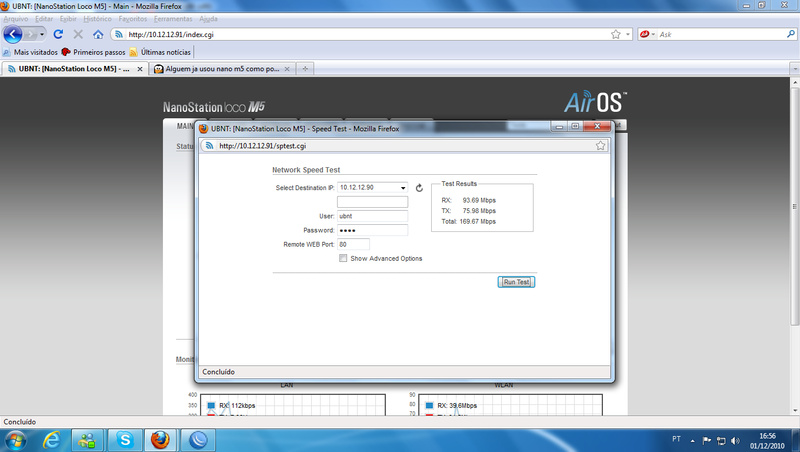Screen dimensions: 800x452
Task: Open the Action Center flag icon
Action: point(707,440)
